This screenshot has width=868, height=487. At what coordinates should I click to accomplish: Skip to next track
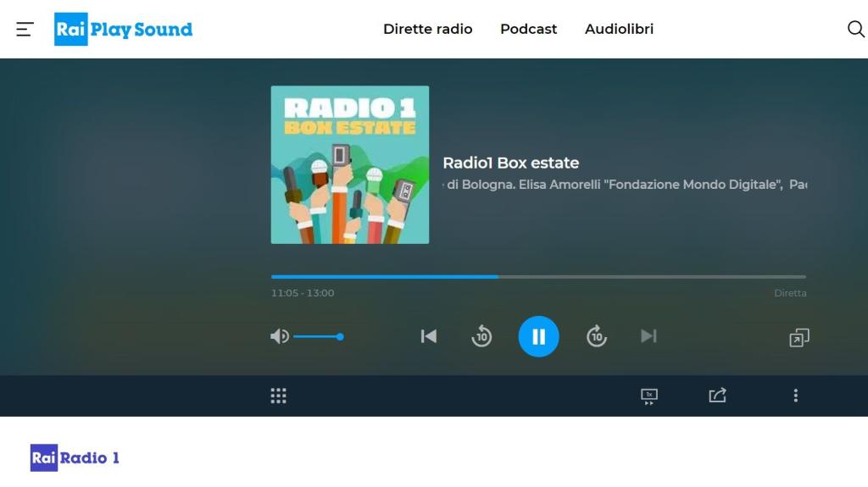coord(648,336)
